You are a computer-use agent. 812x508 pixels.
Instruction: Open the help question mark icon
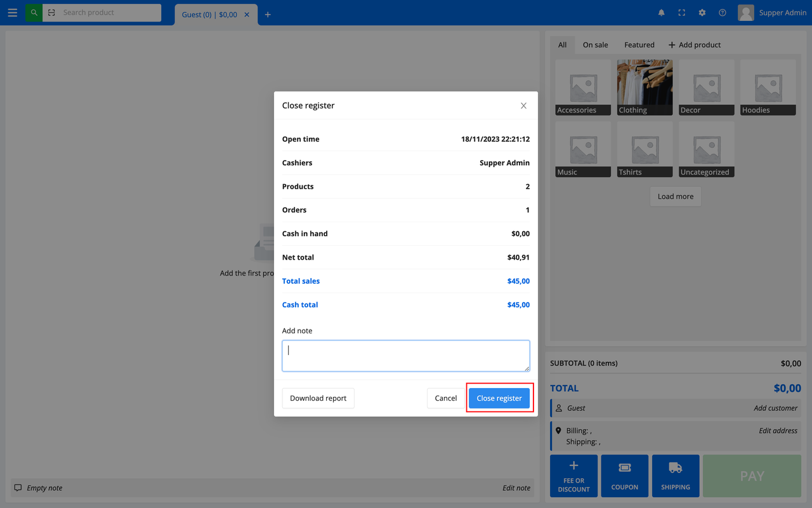(723, 13)
